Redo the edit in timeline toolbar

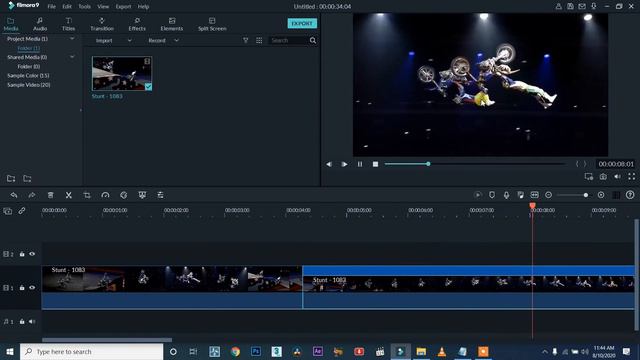(32, 195)
